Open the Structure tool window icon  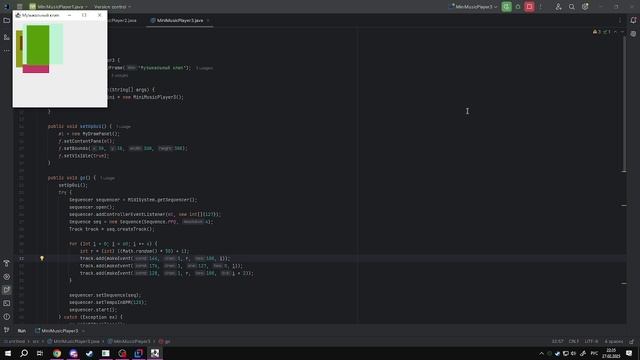(7, 37)
